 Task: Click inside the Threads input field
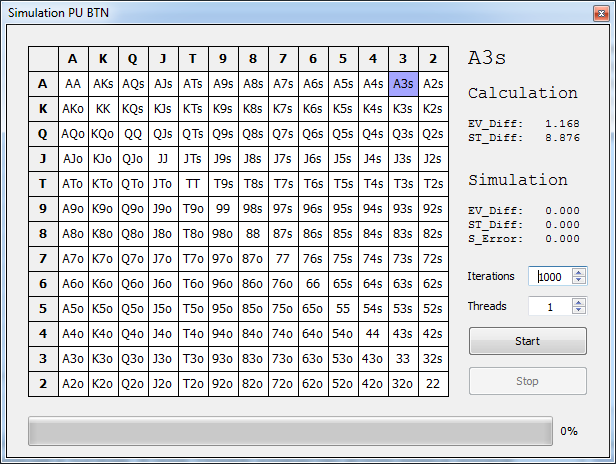coord(550,306)
